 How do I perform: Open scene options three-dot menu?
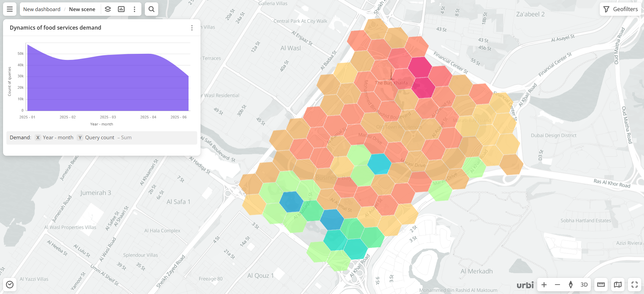click(134, 9)
